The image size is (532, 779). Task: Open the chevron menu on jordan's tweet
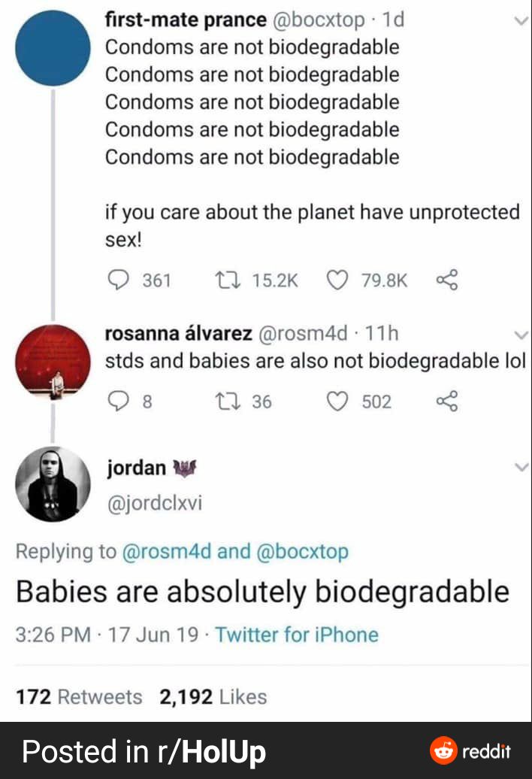(521, 468)
